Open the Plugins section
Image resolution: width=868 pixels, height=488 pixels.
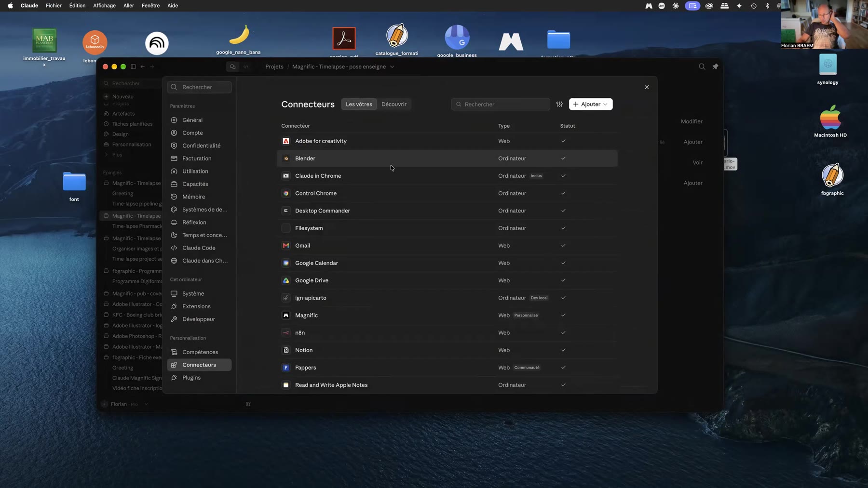[x=199, y=378]
